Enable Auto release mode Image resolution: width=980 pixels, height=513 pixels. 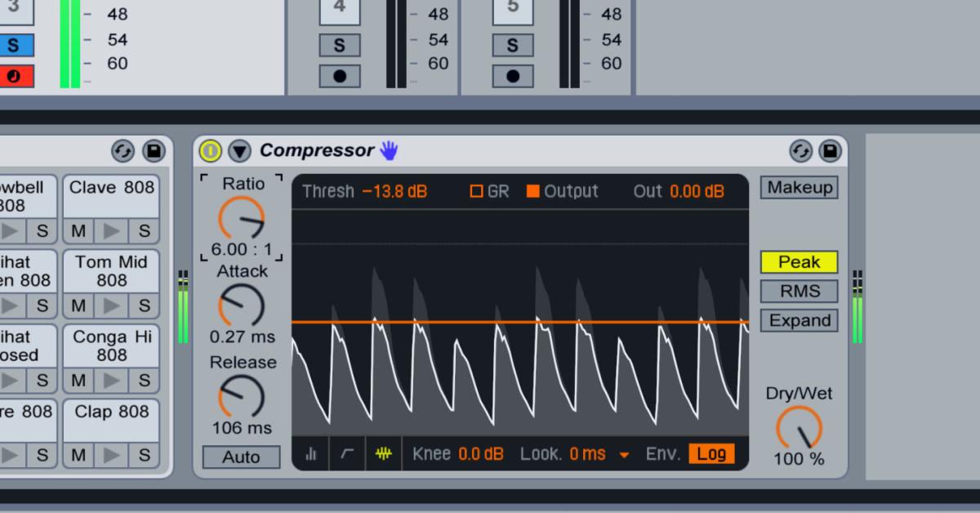point(240,457)
